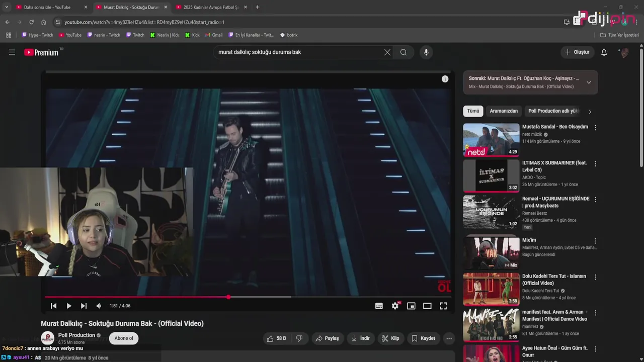This screenshot has width=644, height=362.
Task: Open video settings gear
Action: point(395,306)
